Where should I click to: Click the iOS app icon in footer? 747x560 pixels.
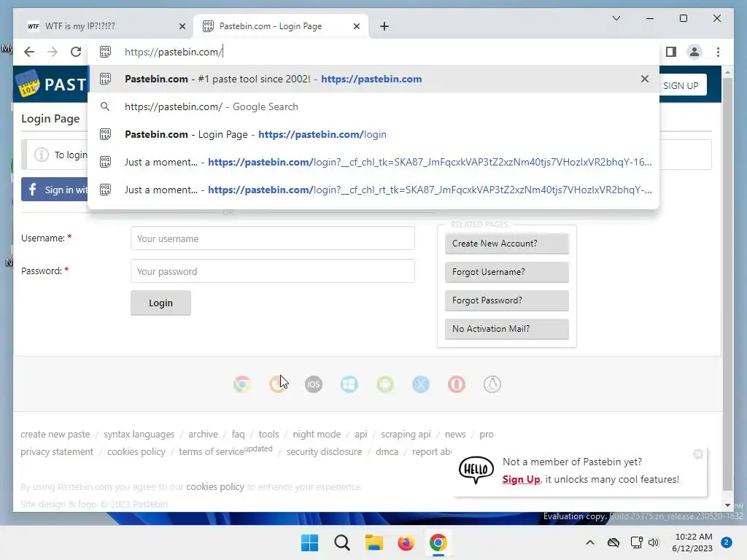pyautogui.click(x=314, y=384)
